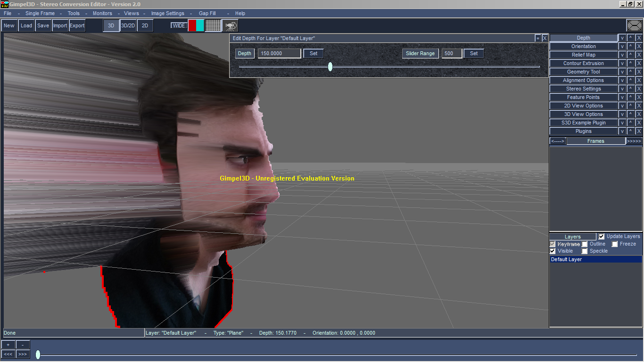The height and width of the screenshot is (362, 644).
Task: Open the Monitors menu
Action: point(102,14)
